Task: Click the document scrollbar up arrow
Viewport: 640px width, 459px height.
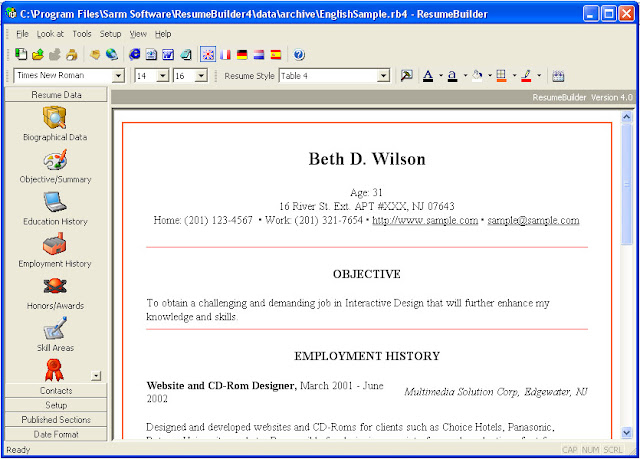Action: point(627,117)
